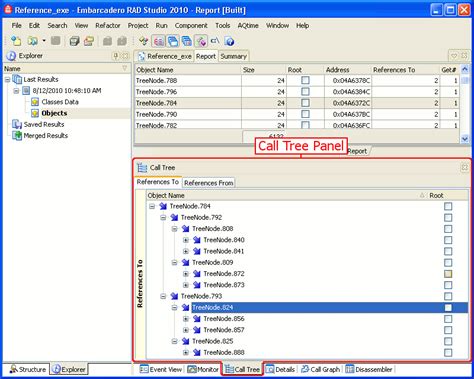
Task: Sort Call Tree by Object Name header
Action: point(287,195)
